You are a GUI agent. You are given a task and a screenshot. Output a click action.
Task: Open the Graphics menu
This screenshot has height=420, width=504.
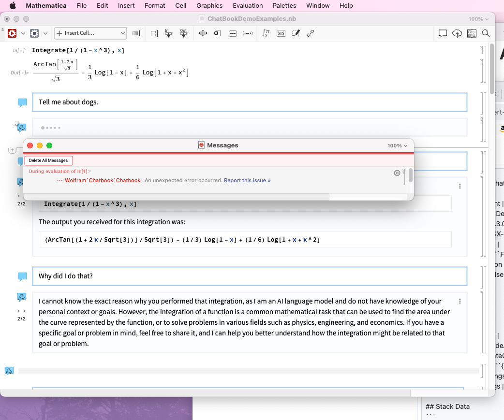[x=209, y=5]
